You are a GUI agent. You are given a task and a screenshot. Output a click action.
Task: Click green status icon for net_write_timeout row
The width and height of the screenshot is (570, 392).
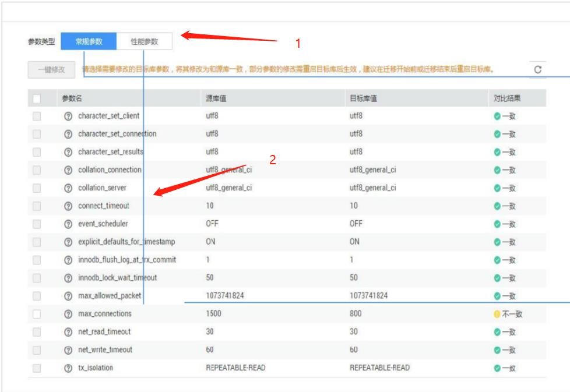click(497, 350)
